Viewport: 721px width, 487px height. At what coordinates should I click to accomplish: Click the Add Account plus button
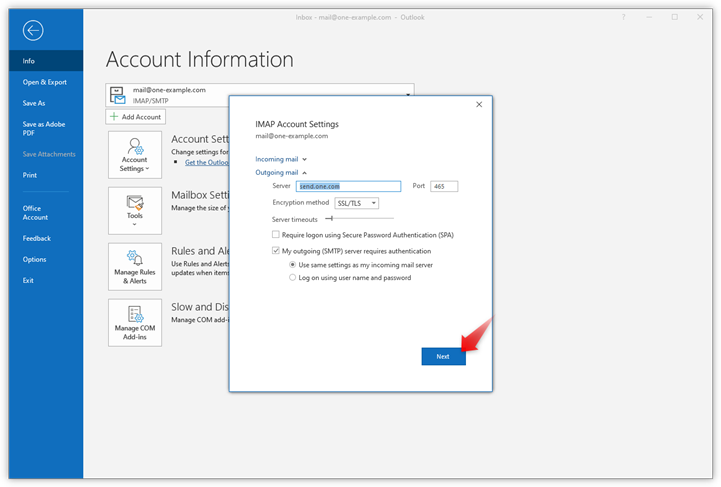pos(135,117)
